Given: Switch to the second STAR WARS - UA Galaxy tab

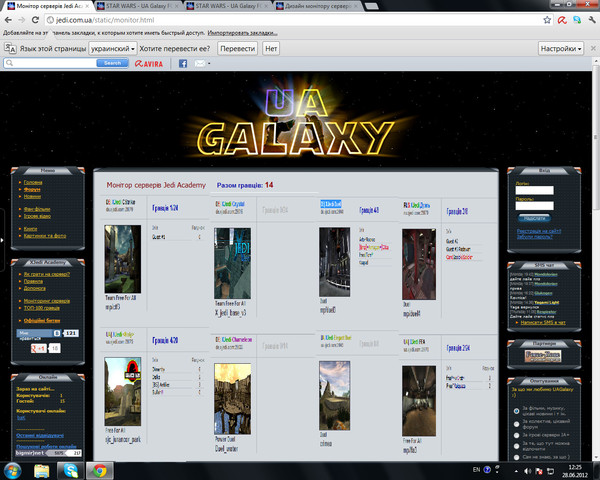Looking at the screenshot, I should pos(137,6).
